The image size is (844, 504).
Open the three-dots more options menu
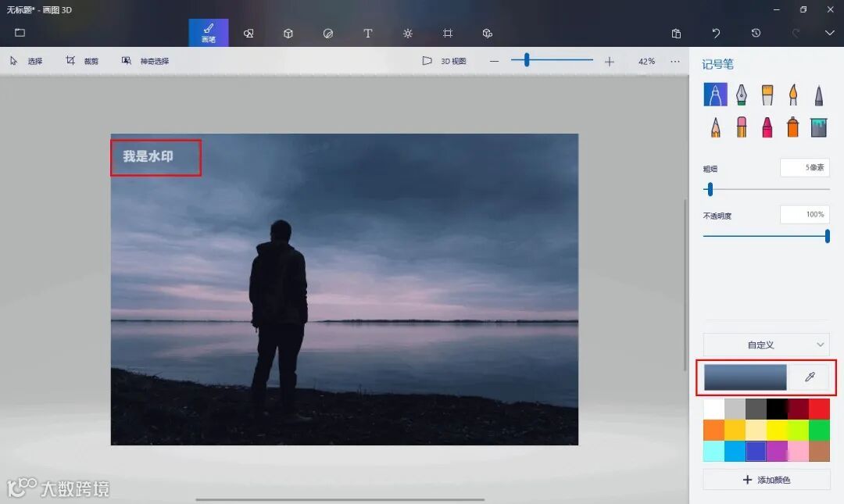pyautogui.click(x=675, y=62)
